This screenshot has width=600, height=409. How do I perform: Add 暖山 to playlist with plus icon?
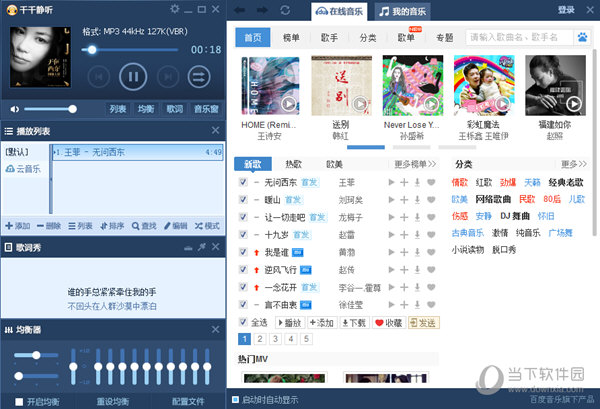(x=404, y=200)
